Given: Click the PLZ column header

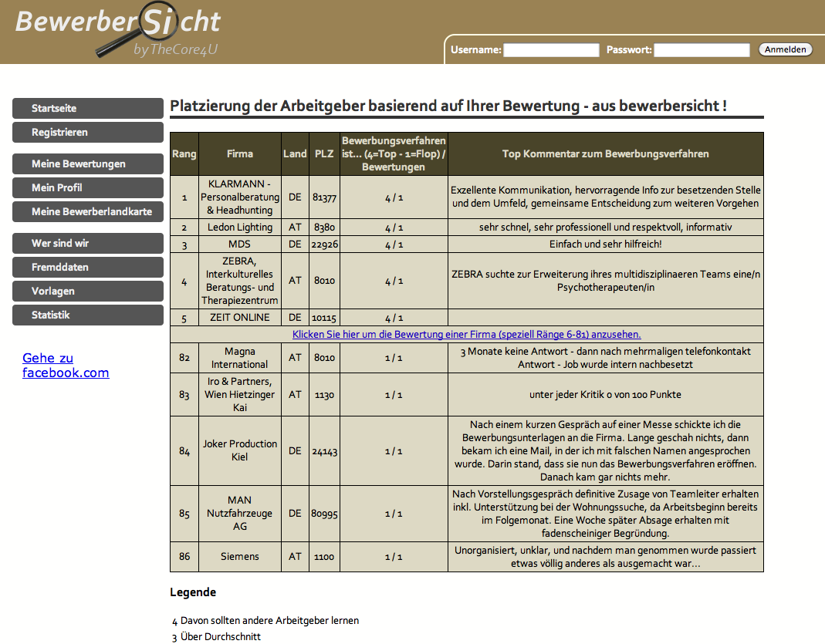Looking at the screenshot, I should [324, 154].
